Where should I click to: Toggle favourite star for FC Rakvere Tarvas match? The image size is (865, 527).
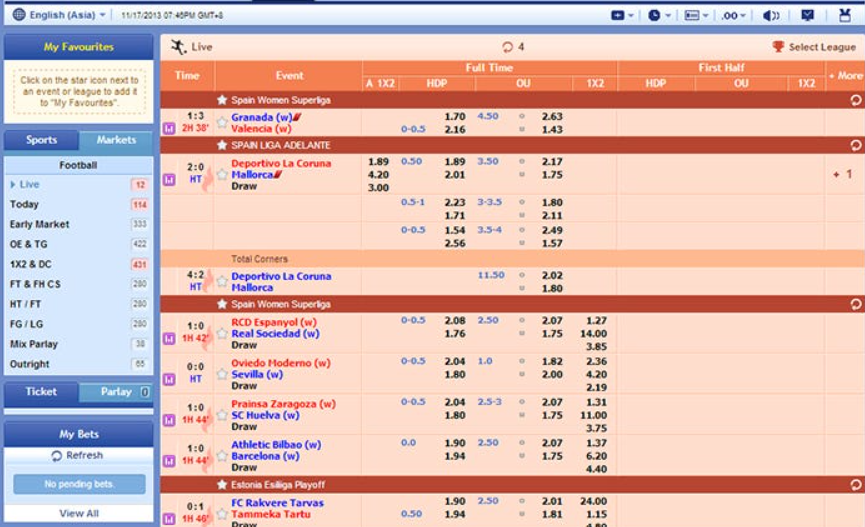pyautogui.click(x=222, y=514)
